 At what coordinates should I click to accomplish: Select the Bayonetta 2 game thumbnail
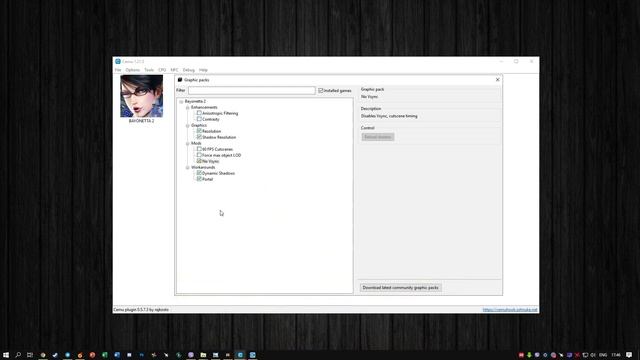pyautogui.click(x=141, y=96)
